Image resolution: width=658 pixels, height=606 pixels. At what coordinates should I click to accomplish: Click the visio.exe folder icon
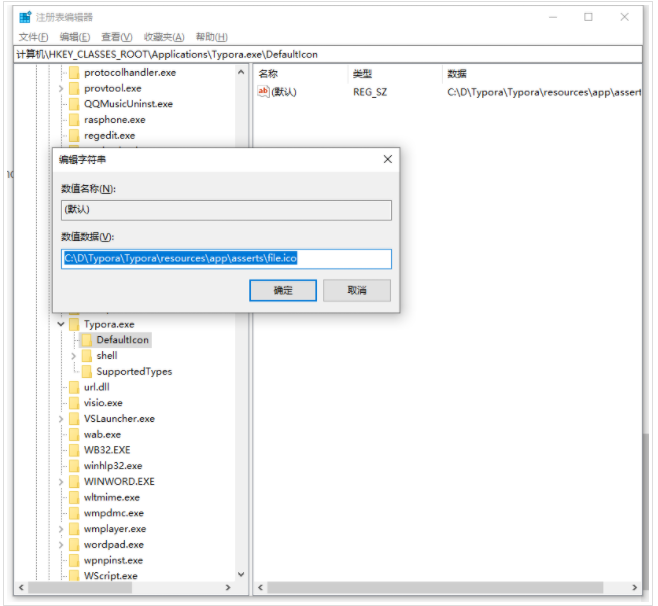pos(74,403)
